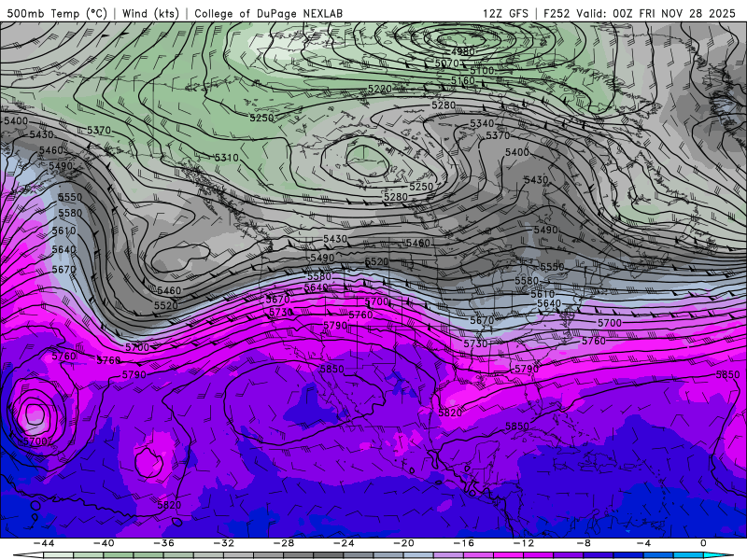Image resolution: width=747 pixels, height=560 pixels.
Task: Click the 5700 label beside the Pacific low
Action: point(35,441)
